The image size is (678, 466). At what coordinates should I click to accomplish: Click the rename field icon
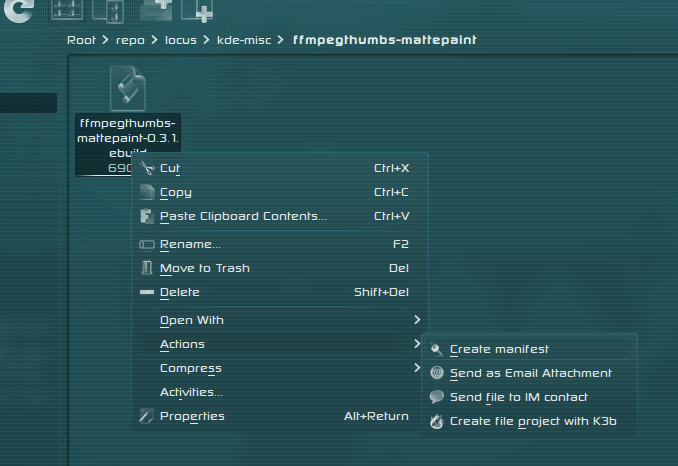[x=147, y=245]
